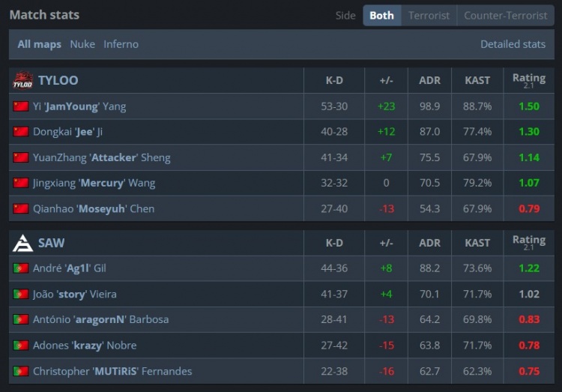The height and width of the screenshot is (392, 562).
Task: Open JamYoung's player profile link
Action: (x=79, y=106)
